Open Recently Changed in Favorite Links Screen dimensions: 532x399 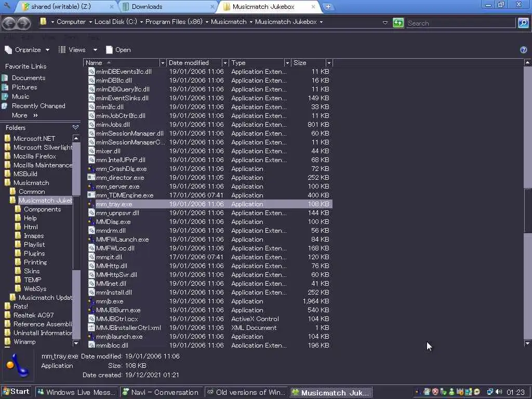38,106
